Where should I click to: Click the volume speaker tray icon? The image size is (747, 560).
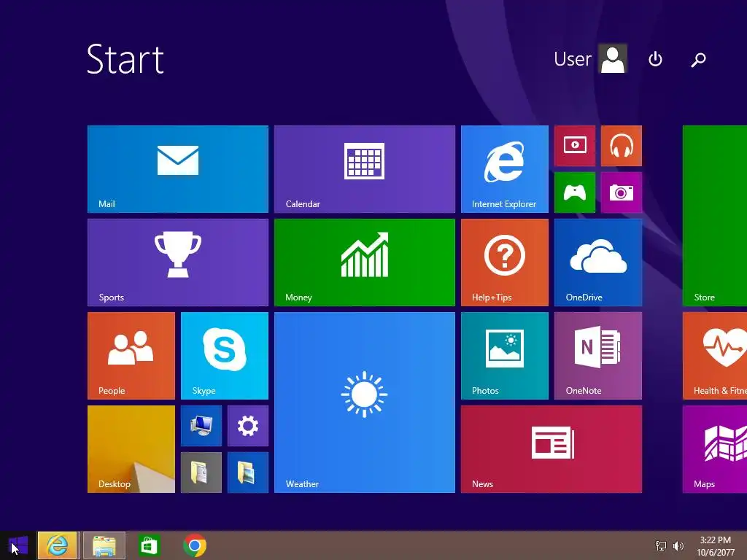(x=678, y=545)
